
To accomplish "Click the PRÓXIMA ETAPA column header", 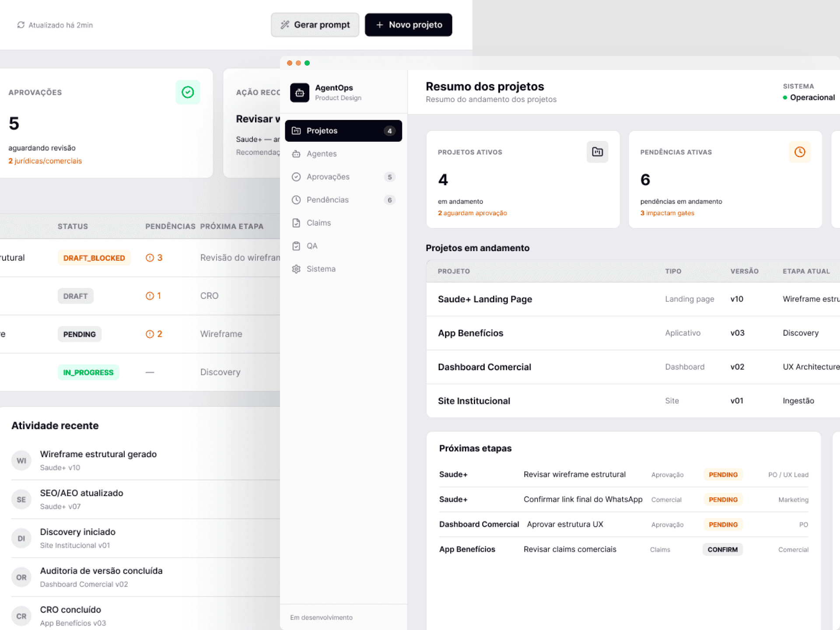I will pyautogui.click(x=232, y=226).
